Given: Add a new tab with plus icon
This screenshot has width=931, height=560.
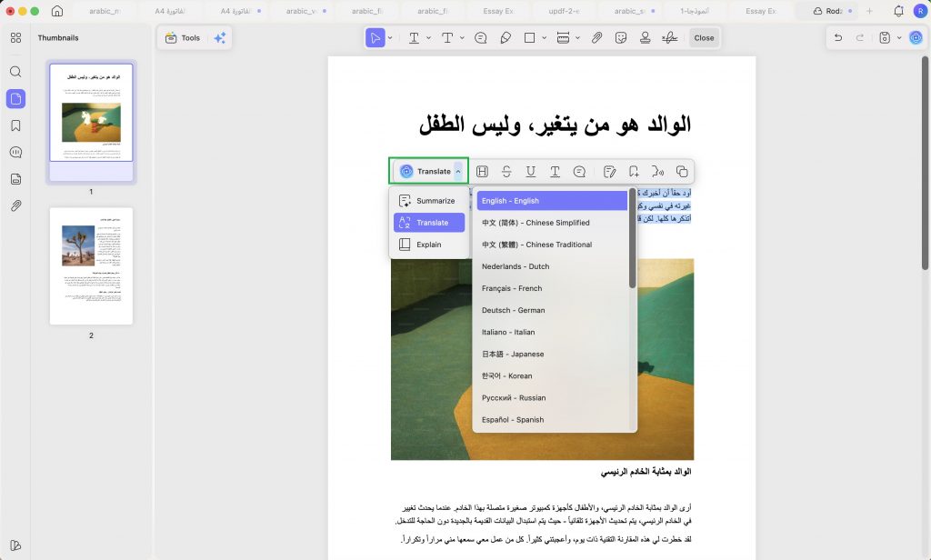Looking at the screenshot, I should click(869, 11).
